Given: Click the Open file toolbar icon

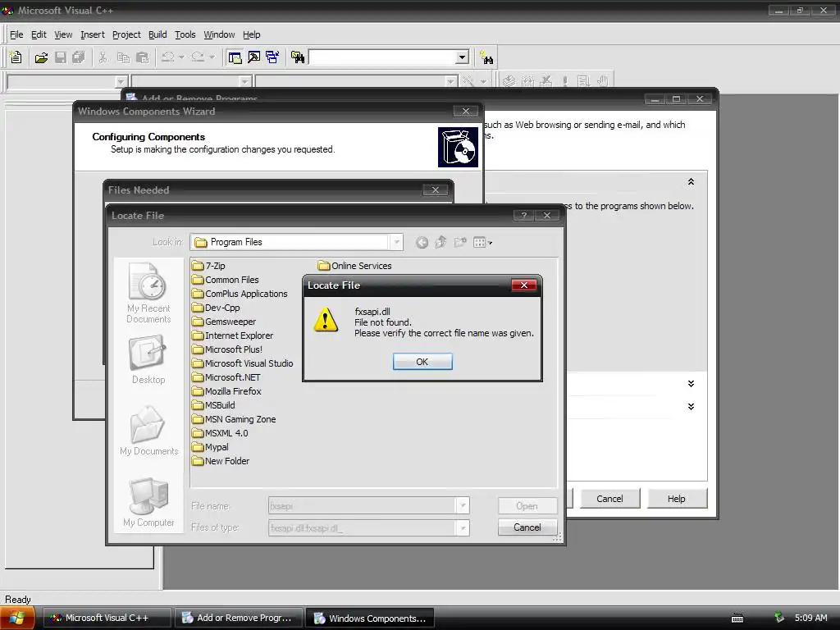Looking at the screenshot, I should coord(41,57).
